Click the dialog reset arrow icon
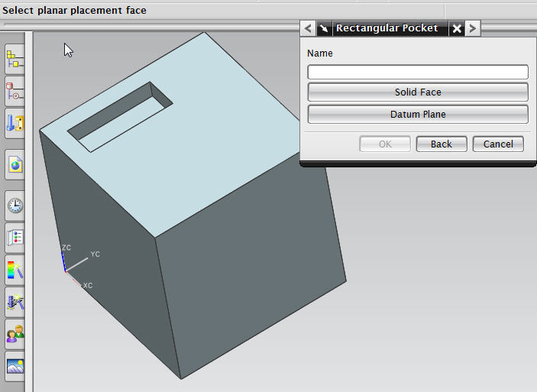The height and width of the screenshot is (392, 537). coord(324,28)
